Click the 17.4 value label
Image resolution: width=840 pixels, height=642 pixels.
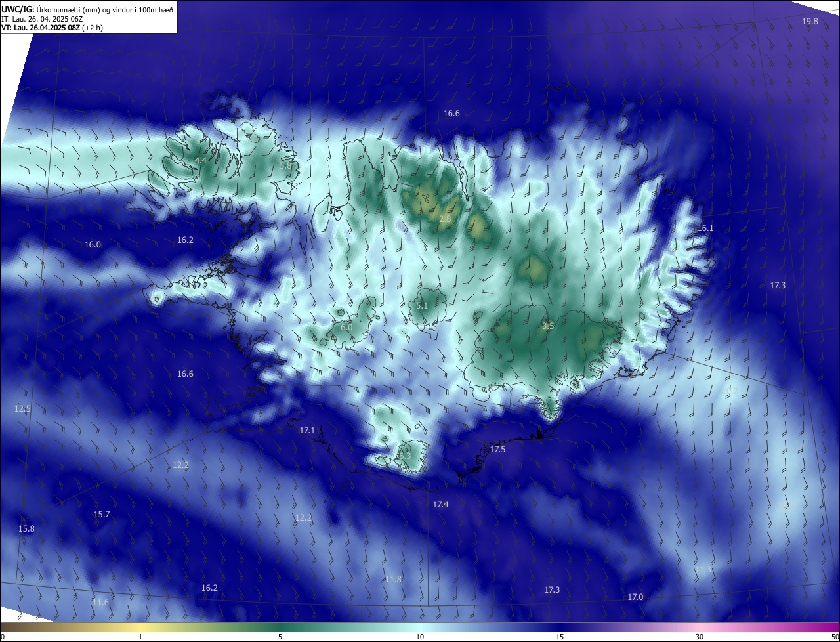coord(440,504)
